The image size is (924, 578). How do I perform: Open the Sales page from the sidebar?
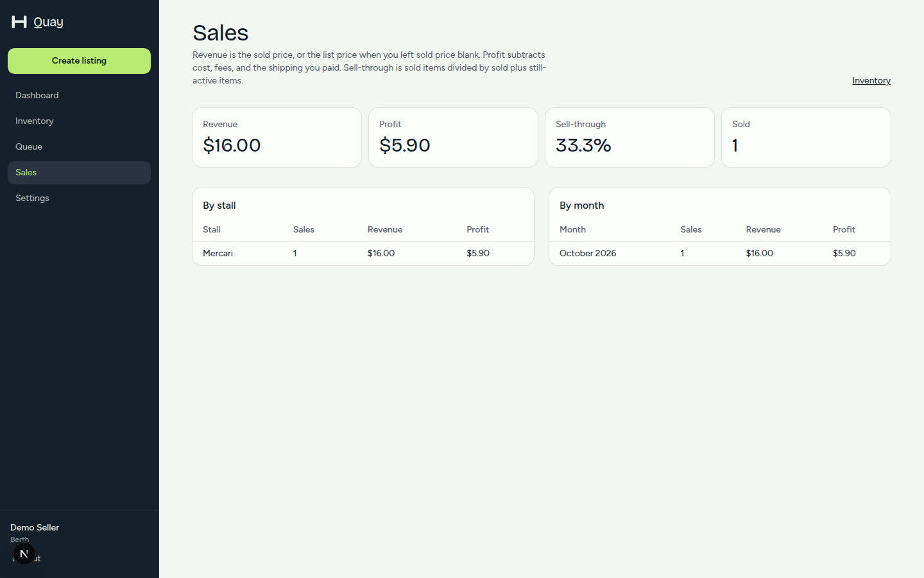pyautogui.click(x=79, y=172)
